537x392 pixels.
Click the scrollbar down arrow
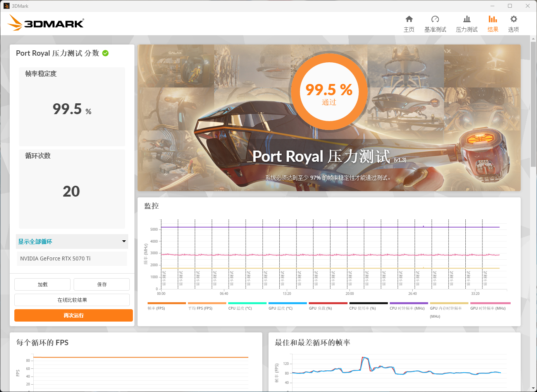click(534, 388)
